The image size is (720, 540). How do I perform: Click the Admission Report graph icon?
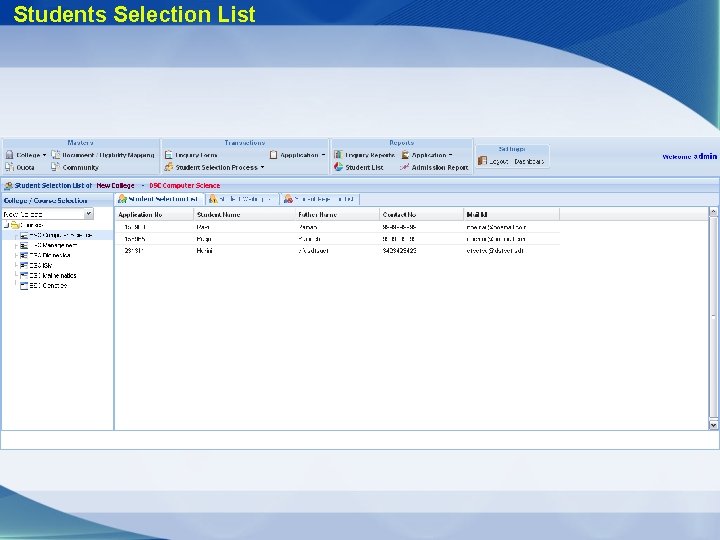click(x=404, y=167)
